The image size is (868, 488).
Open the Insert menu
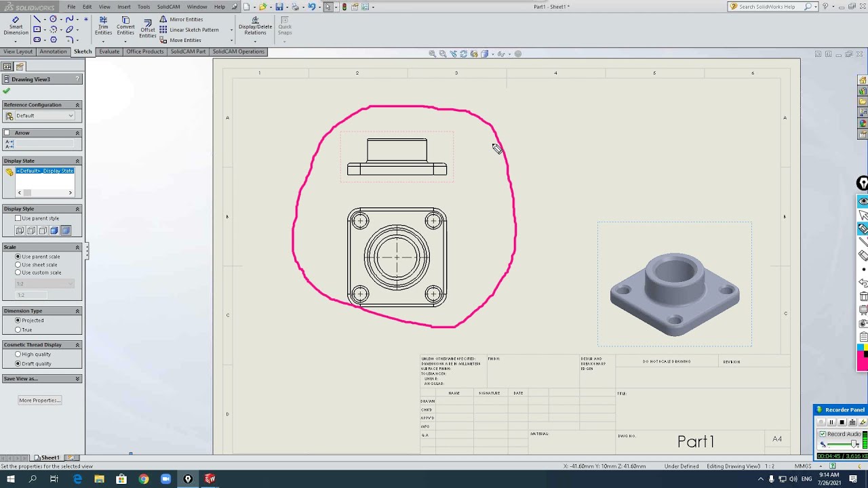[124, 7]
